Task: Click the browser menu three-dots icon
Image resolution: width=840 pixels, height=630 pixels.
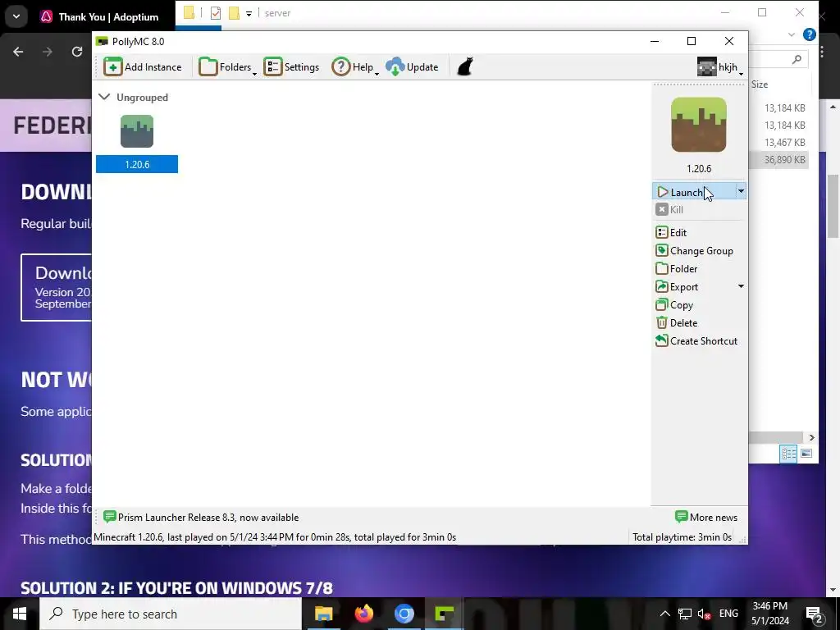Action: 822,52
